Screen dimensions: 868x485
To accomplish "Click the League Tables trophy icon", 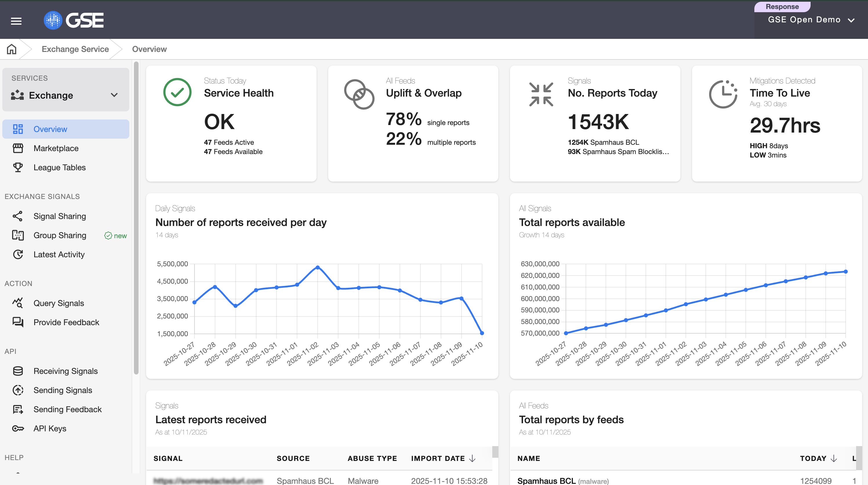I will 18,167.
